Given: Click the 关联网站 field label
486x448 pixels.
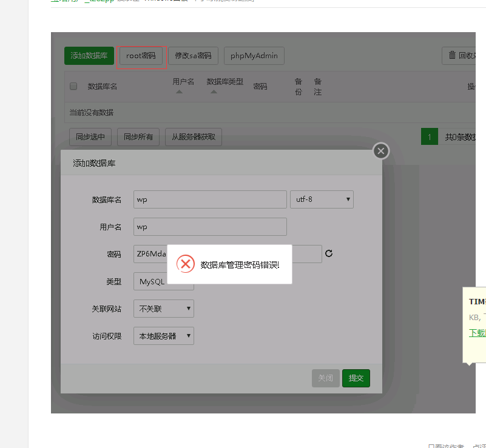Looking at the screenshot, I should click(106, 309).
